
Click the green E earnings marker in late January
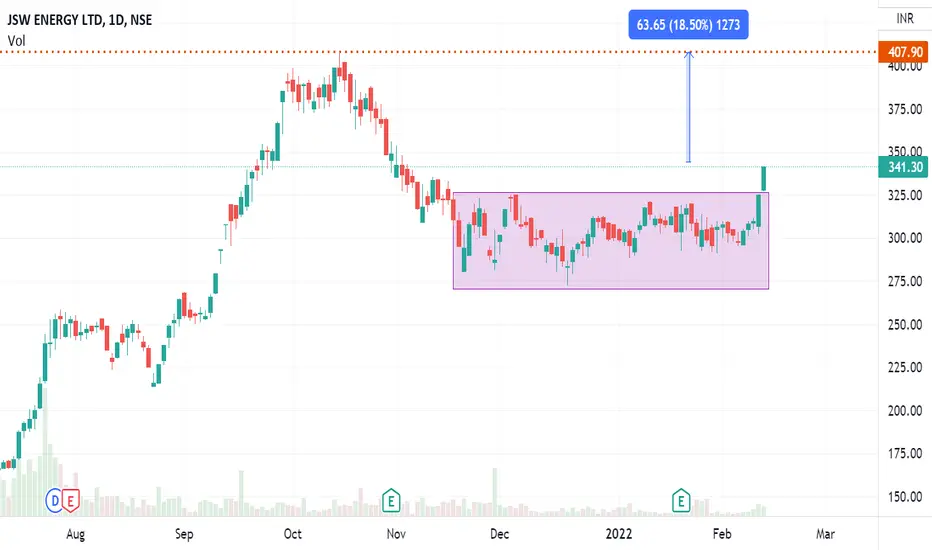pos(681,501)
